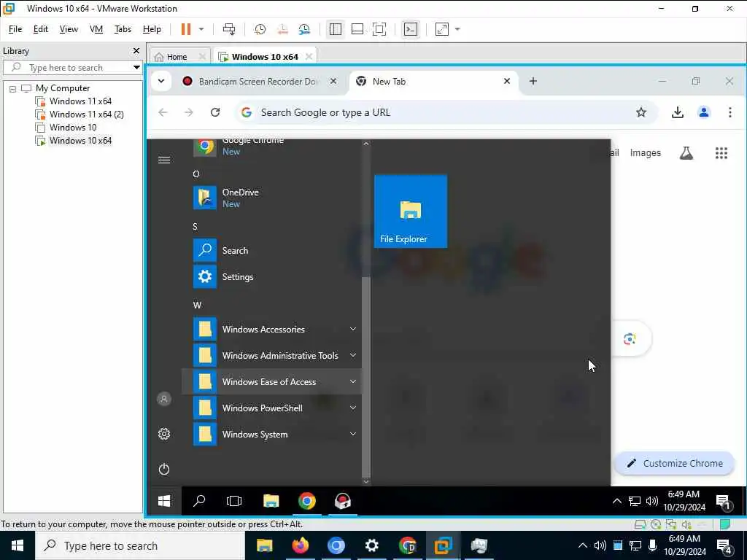Open the View menu in VMware
The image size is (747, 560).
pyautogui.click(x=69, y=29)
